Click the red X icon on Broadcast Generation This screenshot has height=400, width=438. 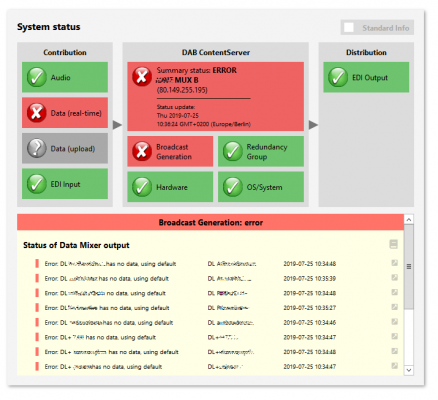pos(142,151)
